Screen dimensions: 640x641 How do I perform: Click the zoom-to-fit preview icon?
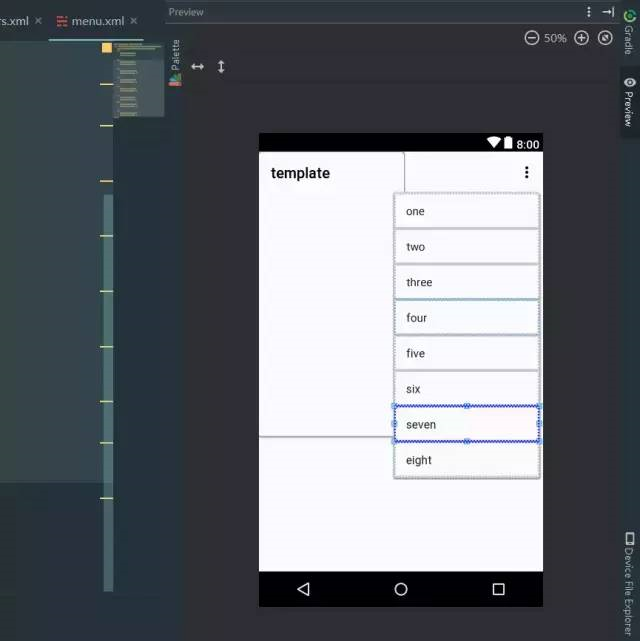(x=605, y=38)
